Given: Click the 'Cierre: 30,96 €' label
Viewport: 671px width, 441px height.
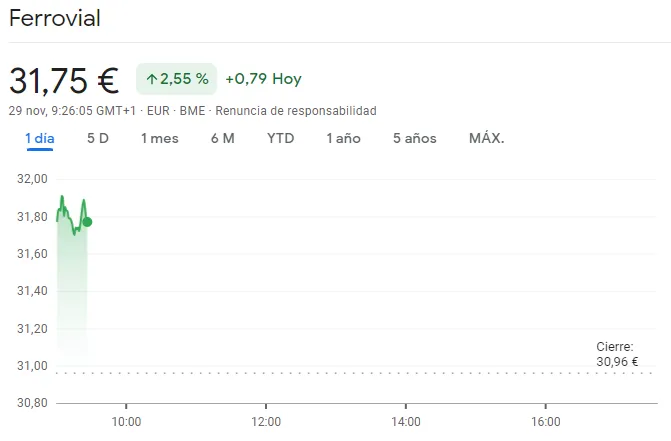Looking at the screenshot, I should (x=617, y=355).
